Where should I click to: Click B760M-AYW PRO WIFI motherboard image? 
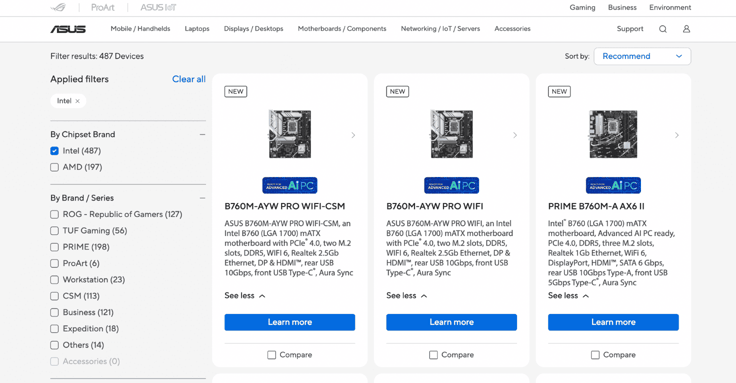(452, 134)
